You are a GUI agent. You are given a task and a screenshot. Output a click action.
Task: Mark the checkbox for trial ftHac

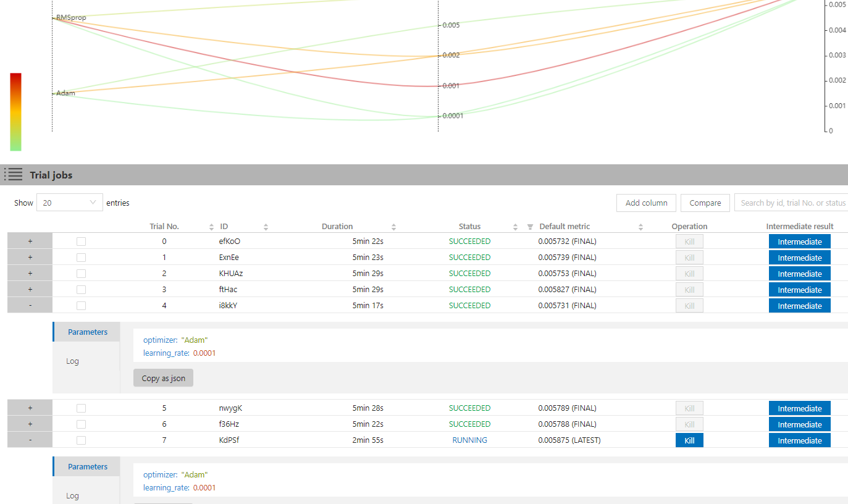point(81,290)
